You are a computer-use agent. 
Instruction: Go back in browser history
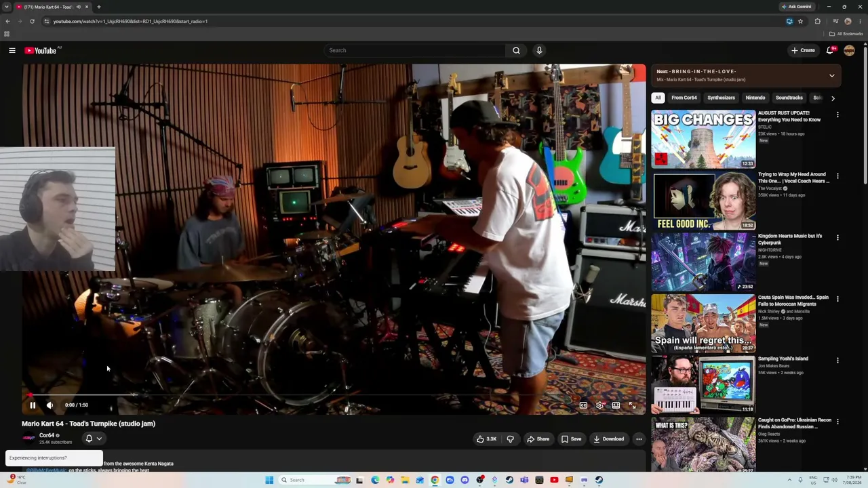[x=7, y=21]
